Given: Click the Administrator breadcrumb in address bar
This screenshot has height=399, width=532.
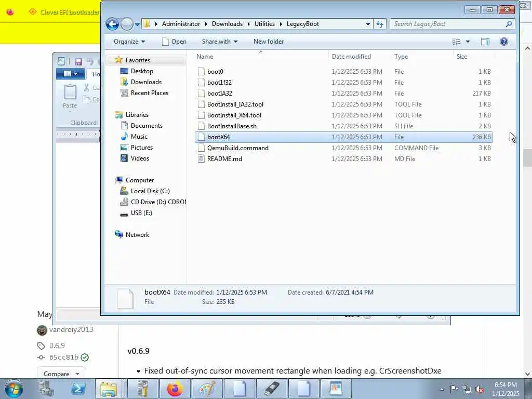Looking at the screenshot, I should (x=181, y=24).
